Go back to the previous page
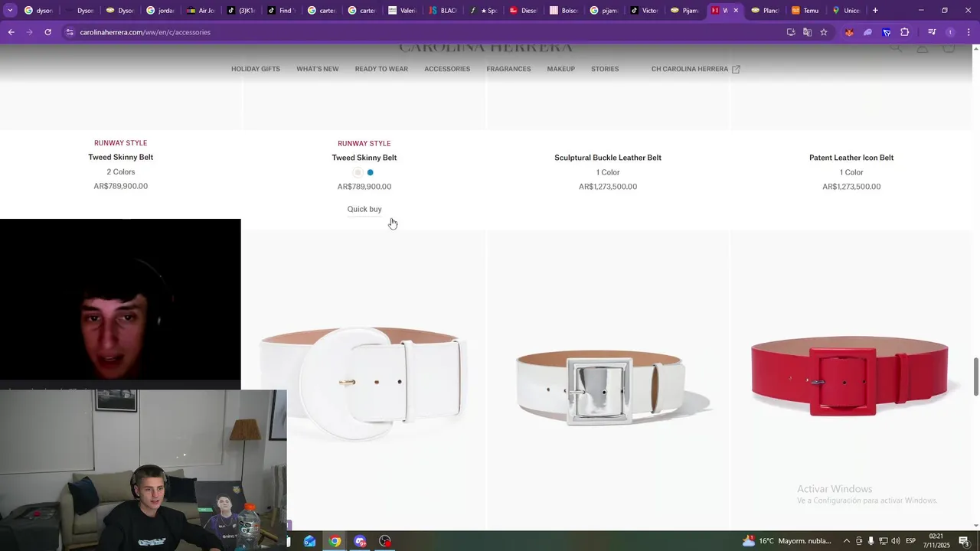This screenshot has width=980, height=551. click(11, 32)
